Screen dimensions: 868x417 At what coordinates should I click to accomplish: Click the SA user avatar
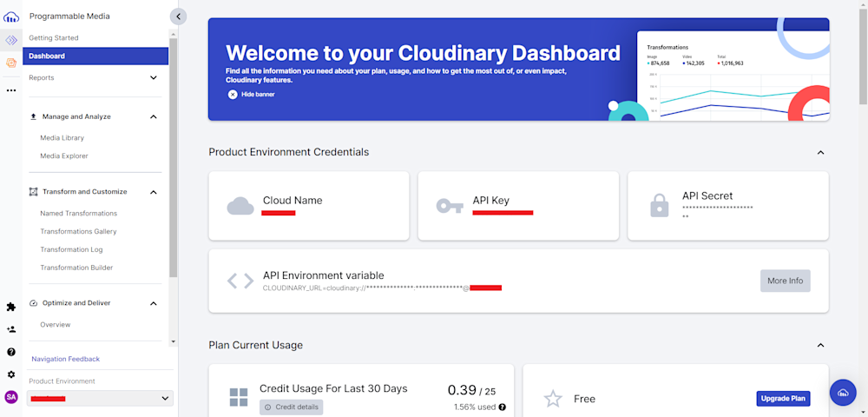11,397
